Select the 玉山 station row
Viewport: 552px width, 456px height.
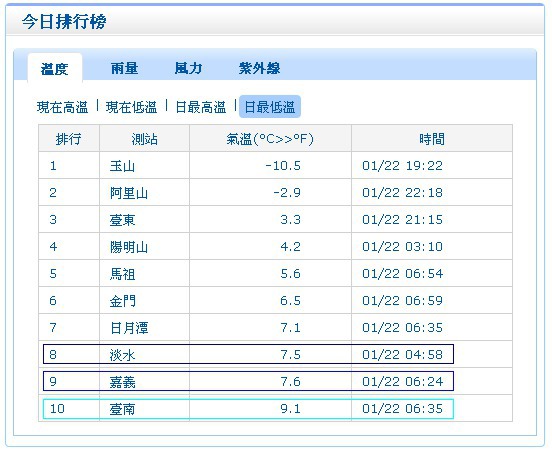(275, 165)
